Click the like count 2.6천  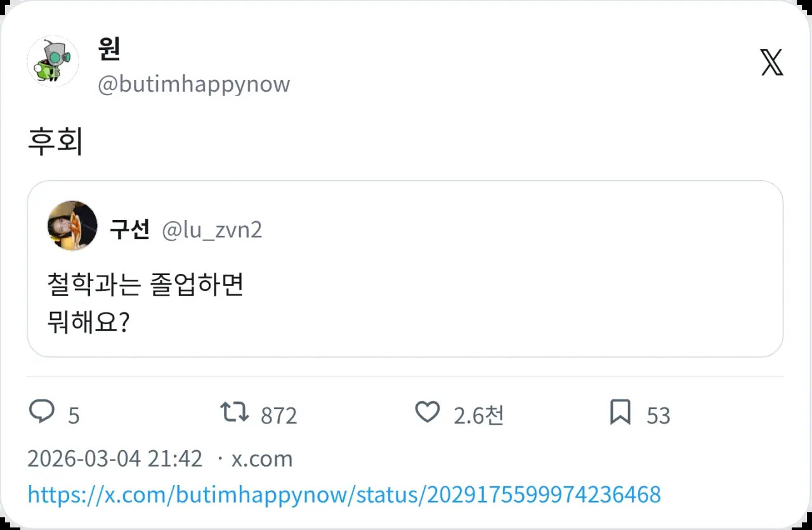pyautogui.click(x=478, y=416)
